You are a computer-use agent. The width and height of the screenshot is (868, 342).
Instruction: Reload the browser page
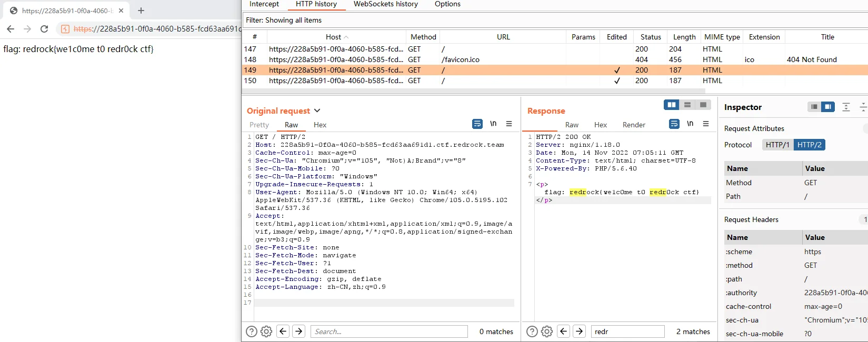tap(44, 29)
